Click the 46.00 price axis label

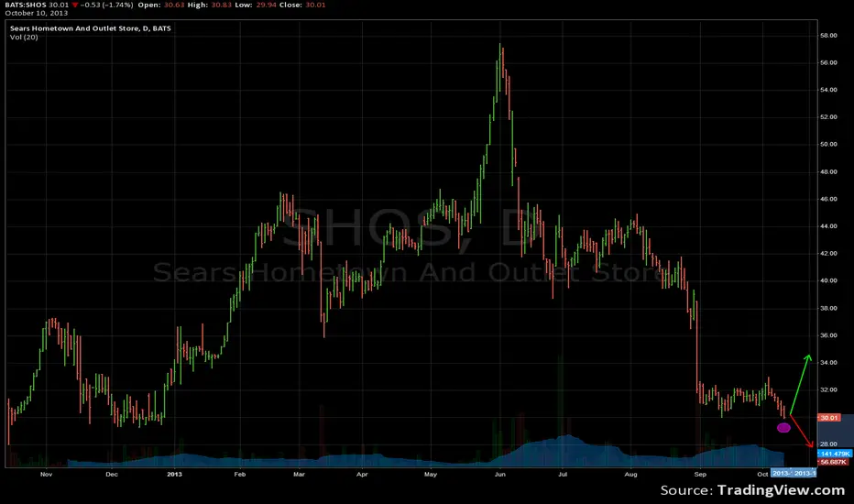coord(828,199)
